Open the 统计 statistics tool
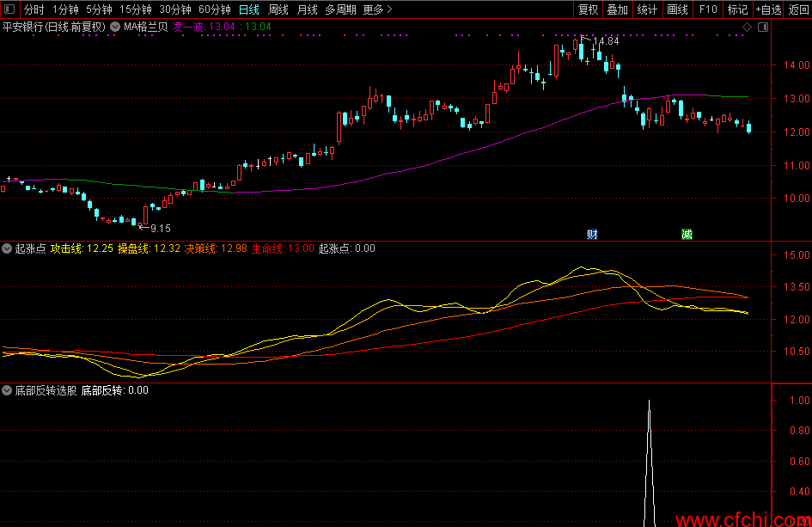This screenshot has height=527, width=812. [x=647, y=9]
